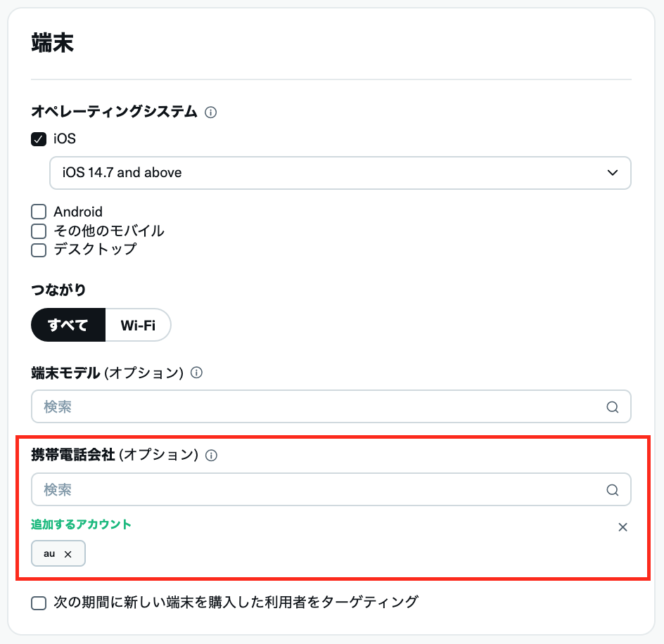Click the magnifier icon in 端末モデル search
The height and width of the screenshot is (644, 664).
point(613,407)
